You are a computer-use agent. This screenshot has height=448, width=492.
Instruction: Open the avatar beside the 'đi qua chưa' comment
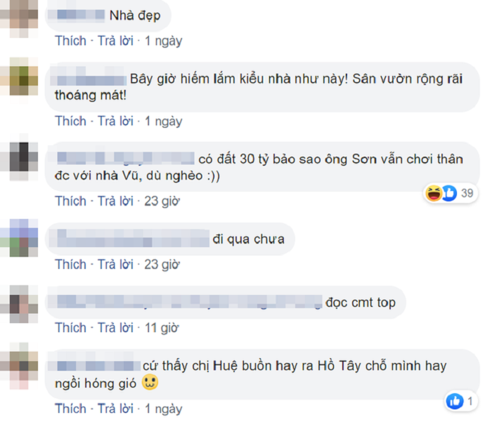19,238
